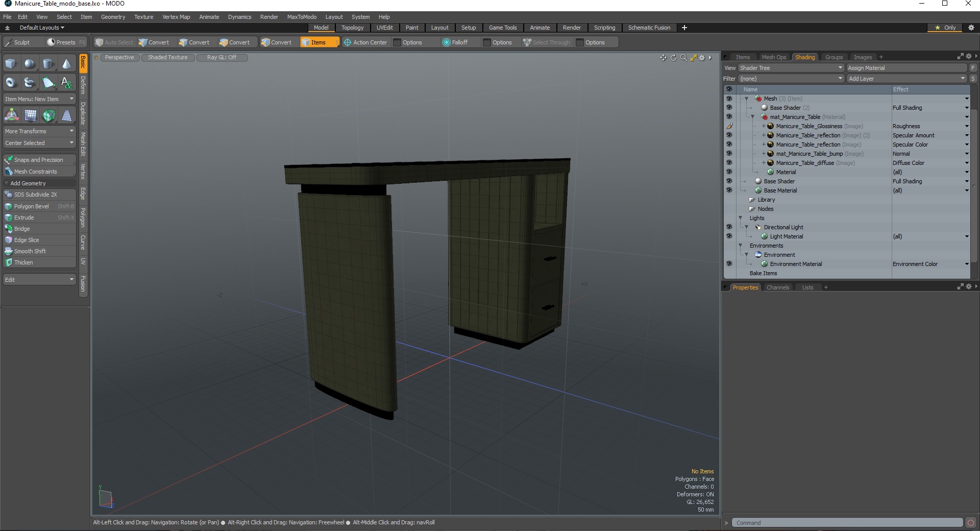Click the Sculpt button
Screen dimensions: 980x531
coord(22,42)
